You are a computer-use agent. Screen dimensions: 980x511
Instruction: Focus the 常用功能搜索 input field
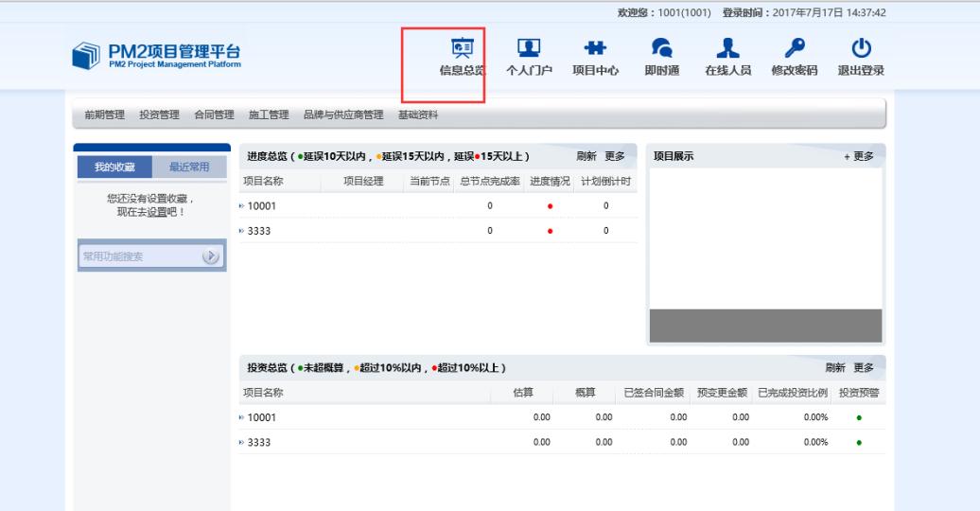[x=137, y=256]
